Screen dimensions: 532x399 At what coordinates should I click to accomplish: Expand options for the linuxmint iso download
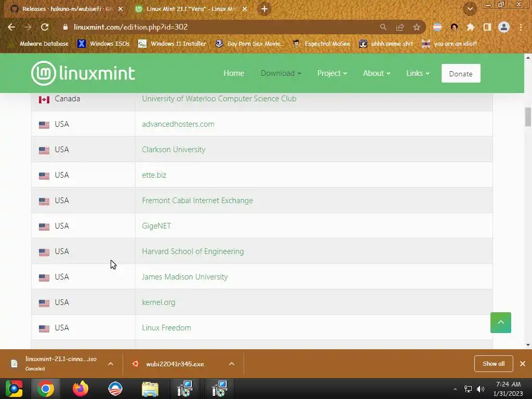pyautogui.click(x=111, y=364)
